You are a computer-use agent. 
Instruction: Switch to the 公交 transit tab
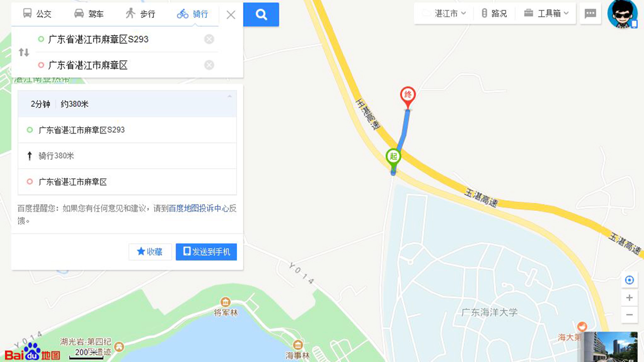37,14
